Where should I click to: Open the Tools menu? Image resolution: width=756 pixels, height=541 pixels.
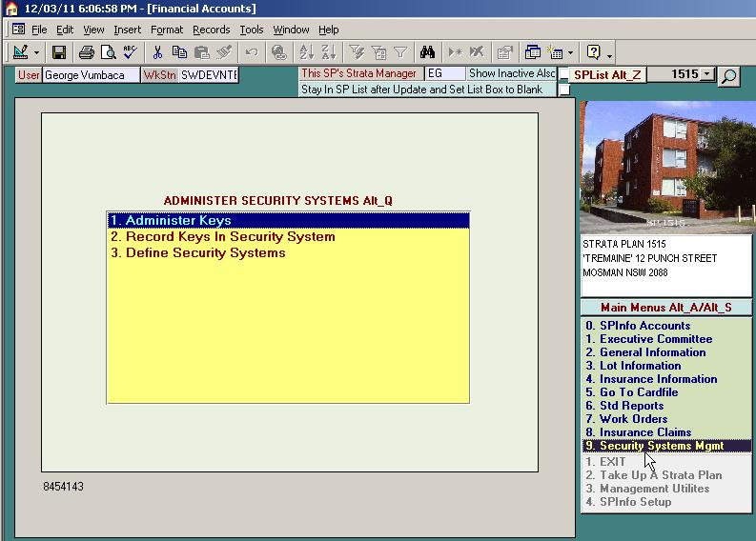tap(252, 30)
